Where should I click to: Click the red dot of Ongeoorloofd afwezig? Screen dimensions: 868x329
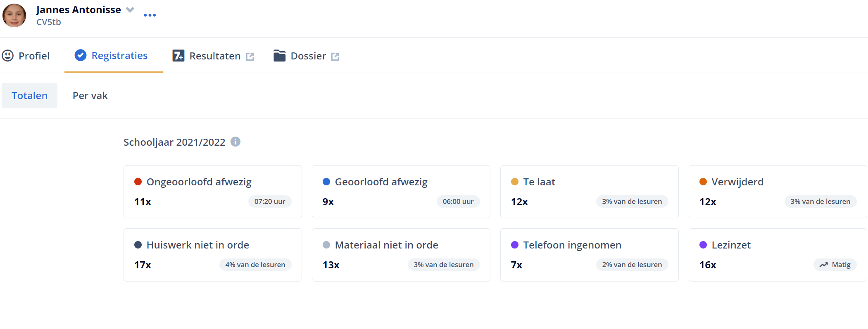[x=138, y=182]
